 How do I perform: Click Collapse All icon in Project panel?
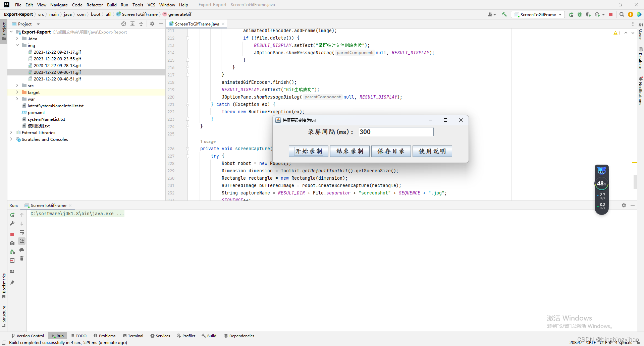point(141,24)
